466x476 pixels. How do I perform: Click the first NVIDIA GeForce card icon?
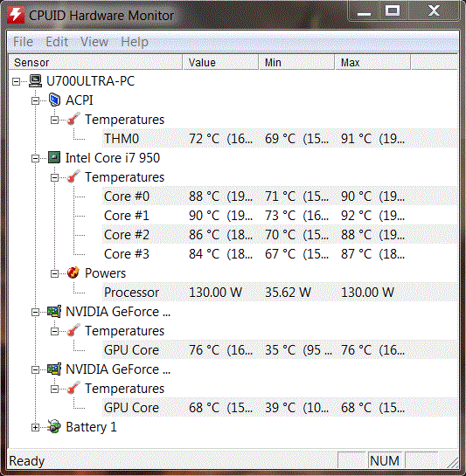[x=54, y=312]
